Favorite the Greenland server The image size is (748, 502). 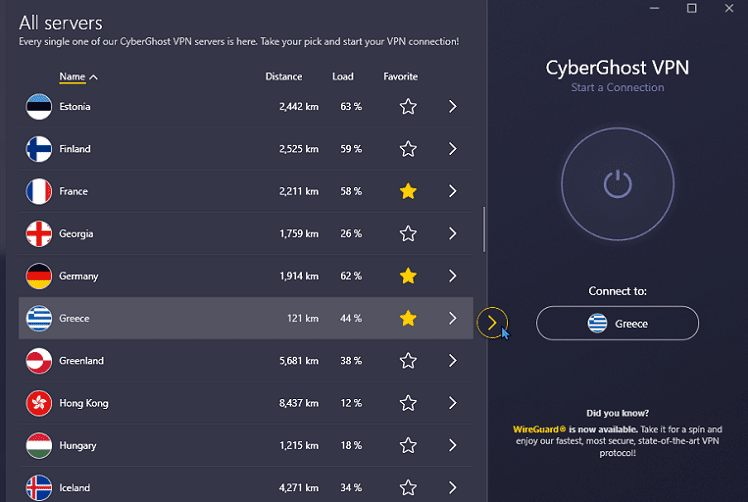[x=408, y=361]
